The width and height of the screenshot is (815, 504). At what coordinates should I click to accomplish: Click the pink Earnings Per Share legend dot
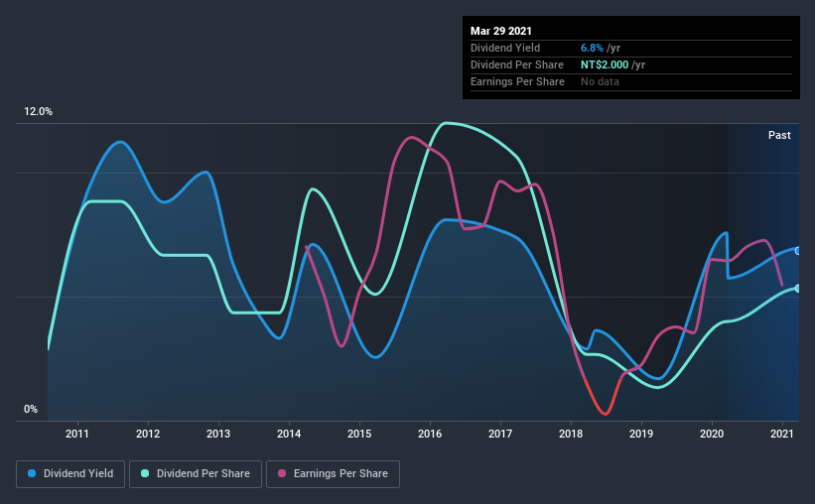coord(282,473)
